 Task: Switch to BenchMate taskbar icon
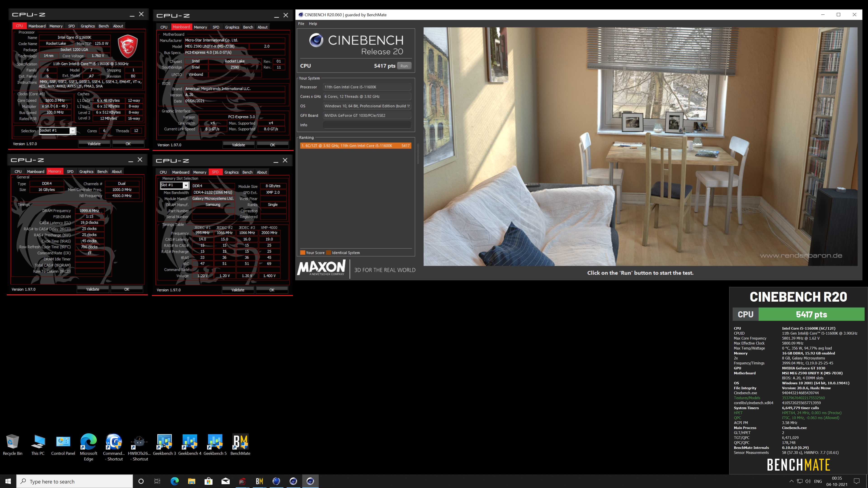tap(259, 481)
